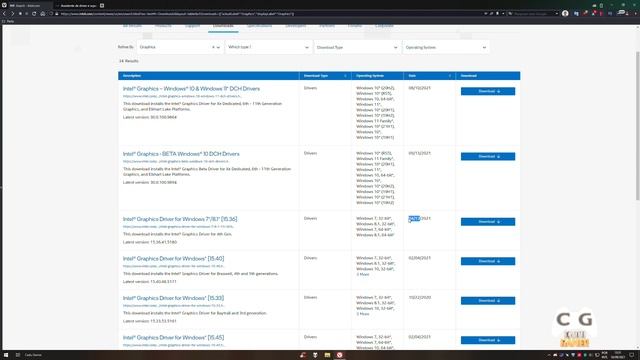Open Intel Graphics Driver for Windows [15.33] link
The width and height of the screenshot is (640, 360).
(173, 298)
